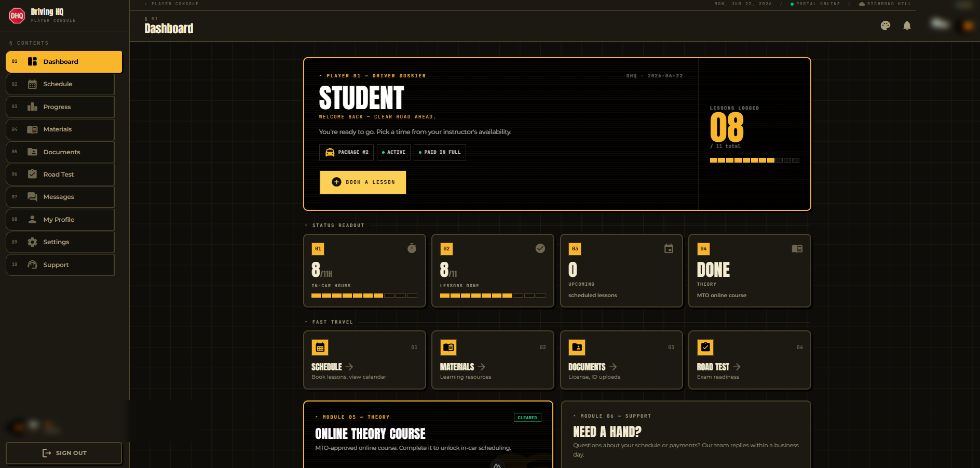980x468 pixels.
Task: Open Support from the sidebar
Action: click(60, 264)
